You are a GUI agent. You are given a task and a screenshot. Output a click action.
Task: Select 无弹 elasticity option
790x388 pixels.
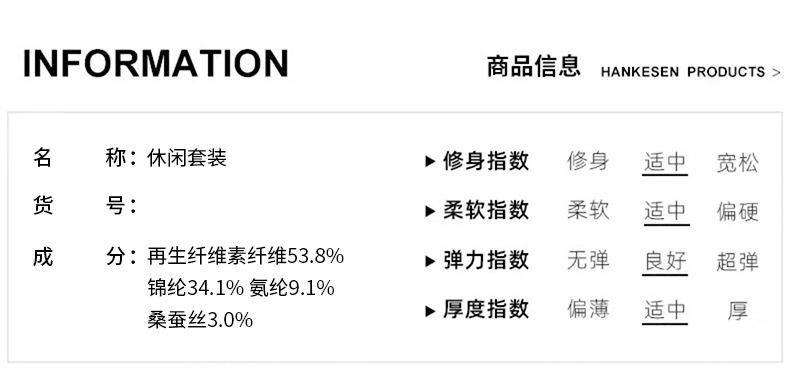588,261
